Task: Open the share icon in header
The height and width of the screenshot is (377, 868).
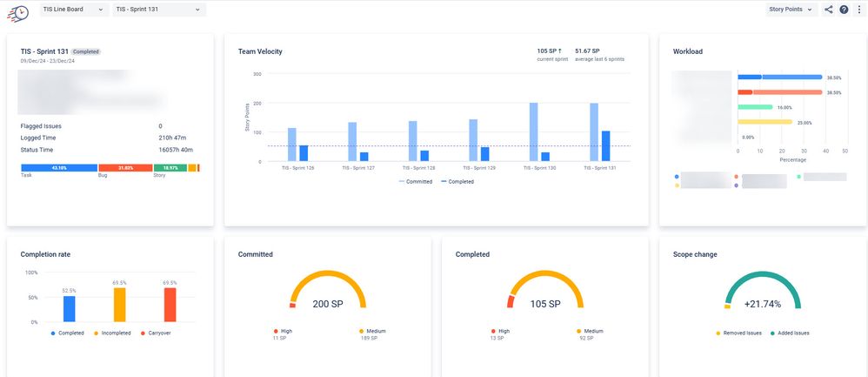Action: [828, 10]
